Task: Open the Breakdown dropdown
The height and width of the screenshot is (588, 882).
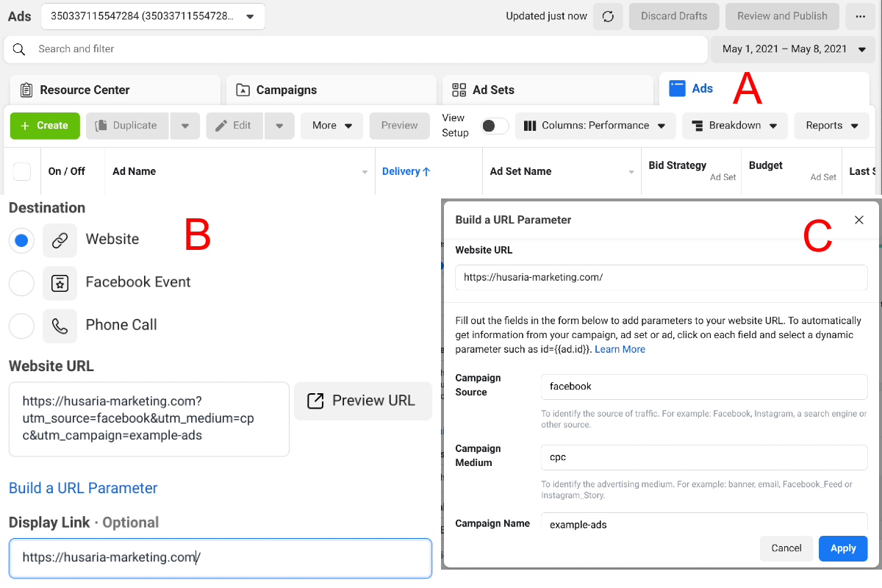Action: point(735,126)
